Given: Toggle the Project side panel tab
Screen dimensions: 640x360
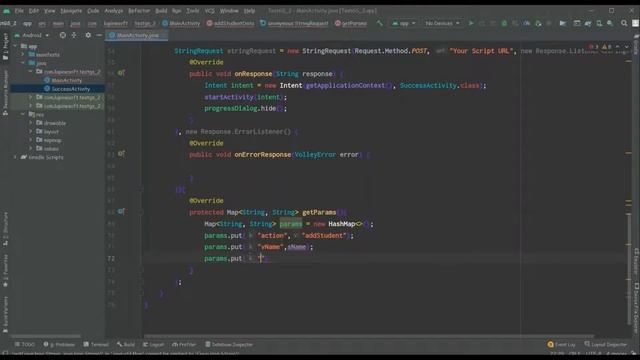Looking at the screenshot, I should pyautogui.click(x=5, y=47).
